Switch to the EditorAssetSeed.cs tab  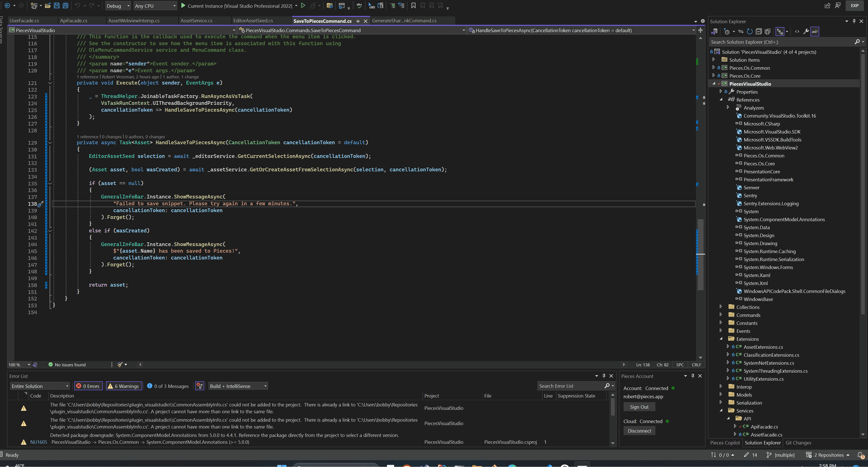253,21
